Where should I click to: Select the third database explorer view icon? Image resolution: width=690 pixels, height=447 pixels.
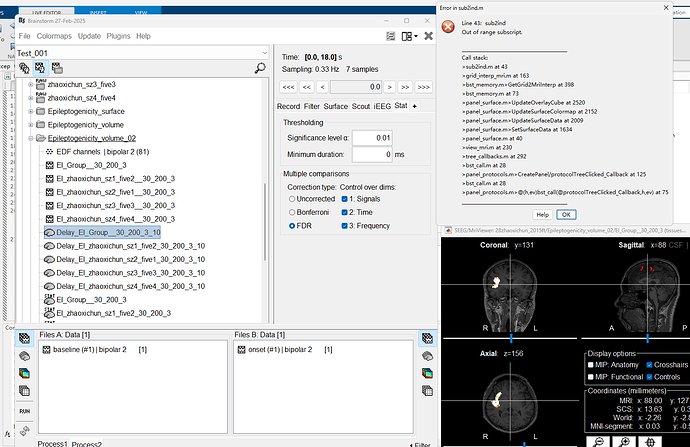click(x=57, y=68)
